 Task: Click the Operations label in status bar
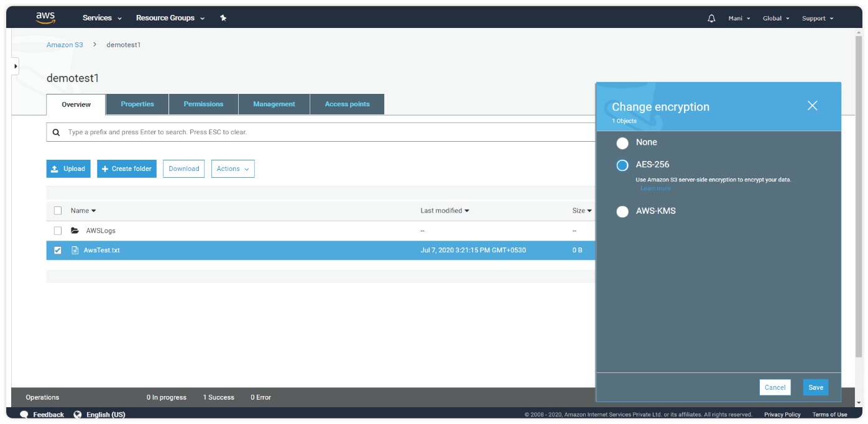pyautogui.click(x=42, y=397)
